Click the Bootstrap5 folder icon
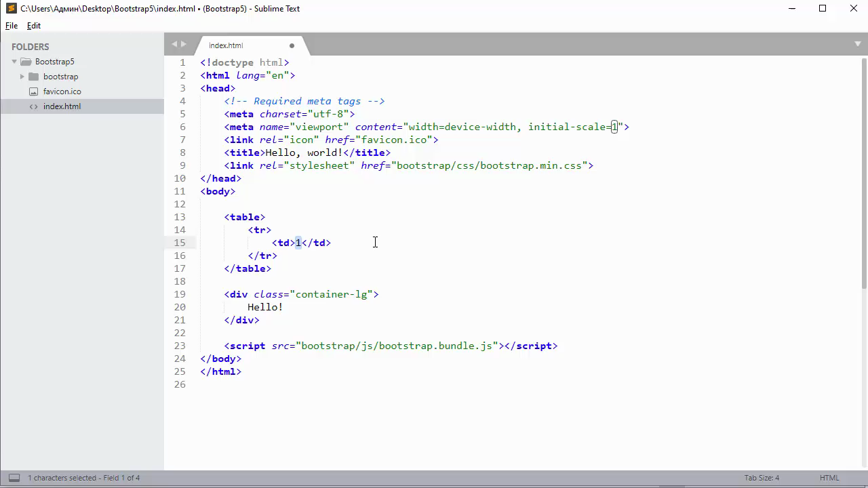868x488 pixels. (x=26, y=62)
